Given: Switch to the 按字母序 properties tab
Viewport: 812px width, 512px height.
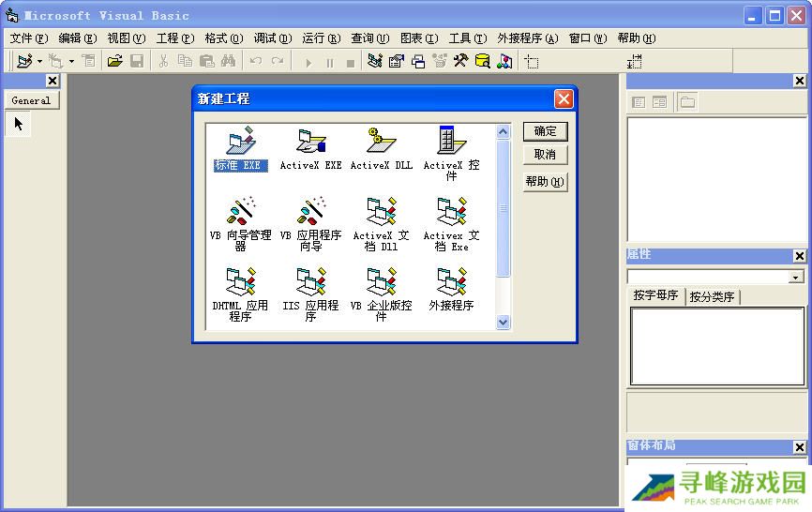Looking at the screenshot, I should pos(655,295).
